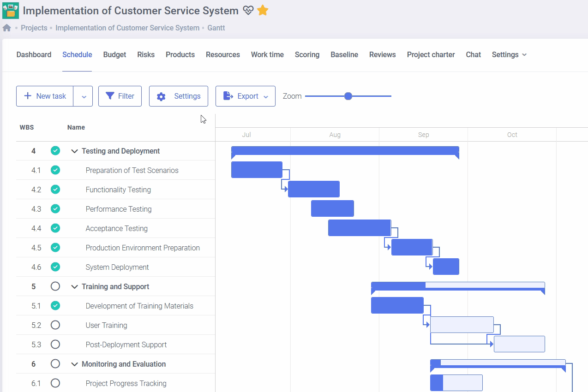588x392 pixels.
Task: Click the home icon in the breadcrumb
Action: pyautogui.click(x=6, y=28)
